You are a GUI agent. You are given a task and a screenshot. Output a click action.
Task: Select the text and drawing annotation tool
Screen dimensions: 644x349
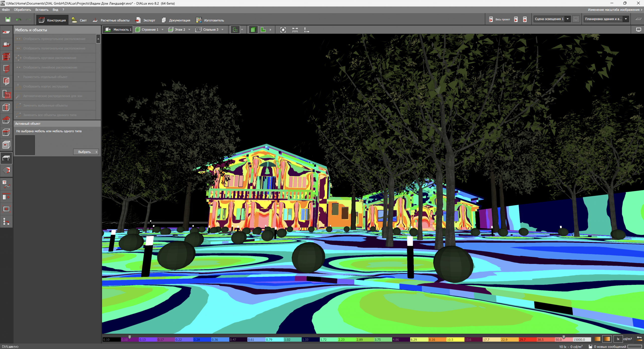point(6,184)
